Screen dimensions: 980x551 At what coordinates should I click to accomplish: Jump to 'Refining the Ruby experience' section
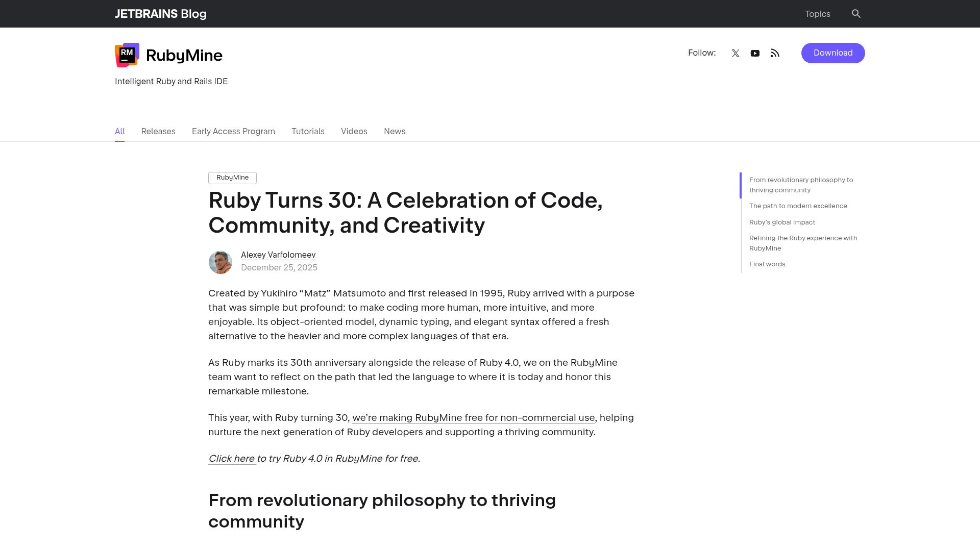click(x=803, y=243)
